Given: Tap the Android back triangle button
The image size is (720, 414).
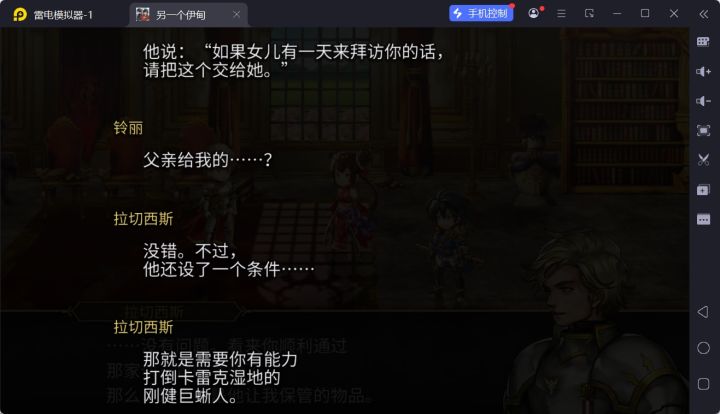Looking at the screenshot, I should click(x=703, y=312).
